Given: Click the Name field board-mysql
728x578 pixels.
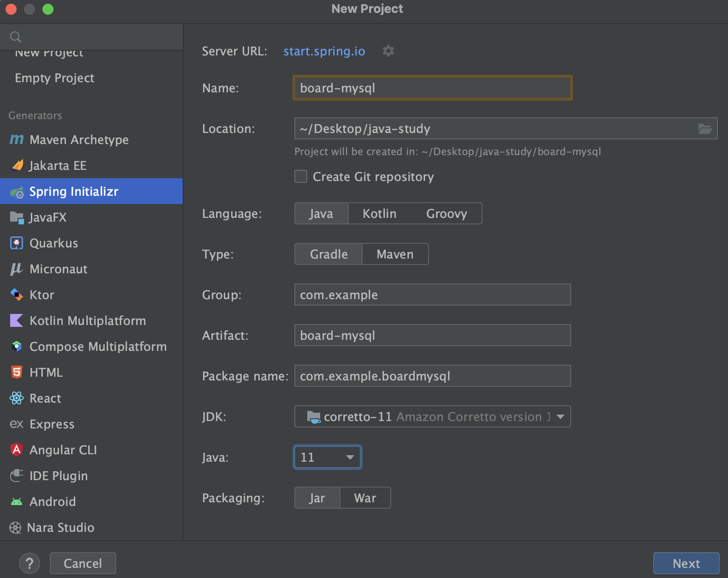Looking at the screenshot, I should click(433, 88).
